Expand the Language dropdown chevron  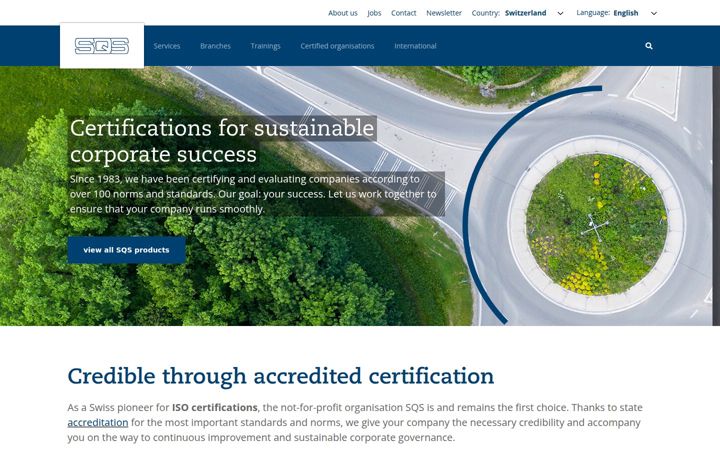coord(654,13)
